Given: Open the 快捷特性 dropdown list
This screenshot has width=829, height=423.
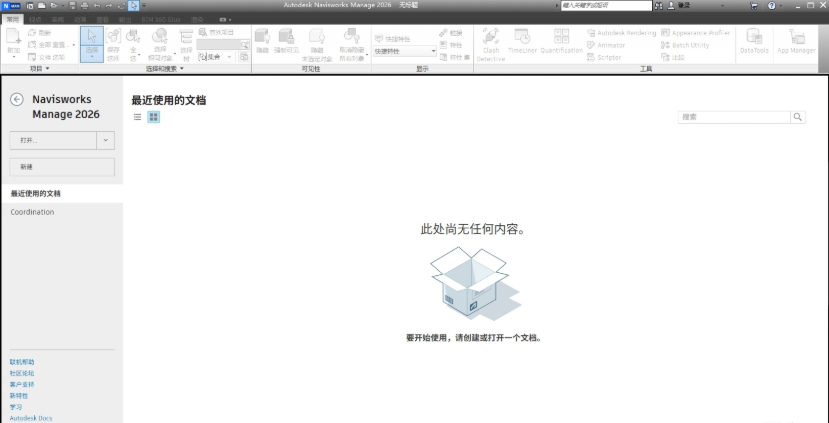Looking at the screenshot, I should pos(434,50).
